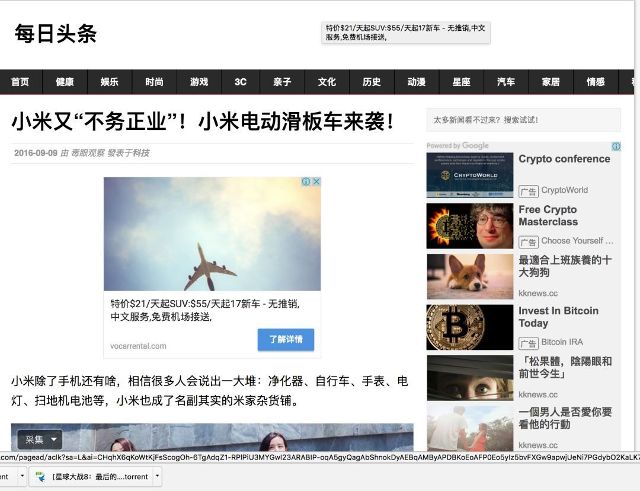Image resolution: width=640 pixels, height=491 pixels.
Task: Click the 每日头条 site logo
Action: pyautogui.click(x=56, y=33)
